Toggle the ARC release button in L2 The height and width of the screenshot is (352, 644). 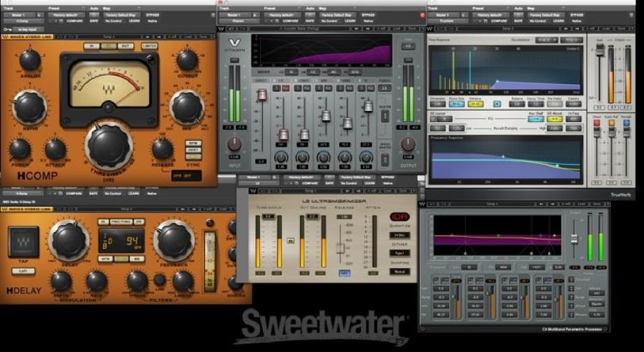click(x=345, y=273)
